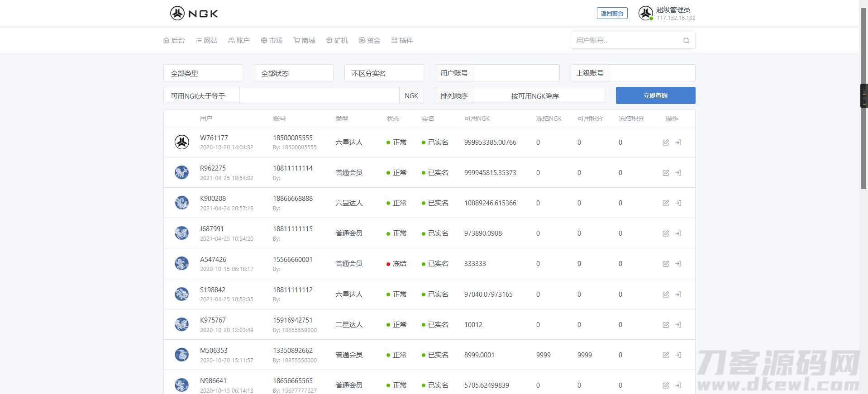868x394 pixels.
Task: Click the 立即查询 query button
Action: [655, 95]
